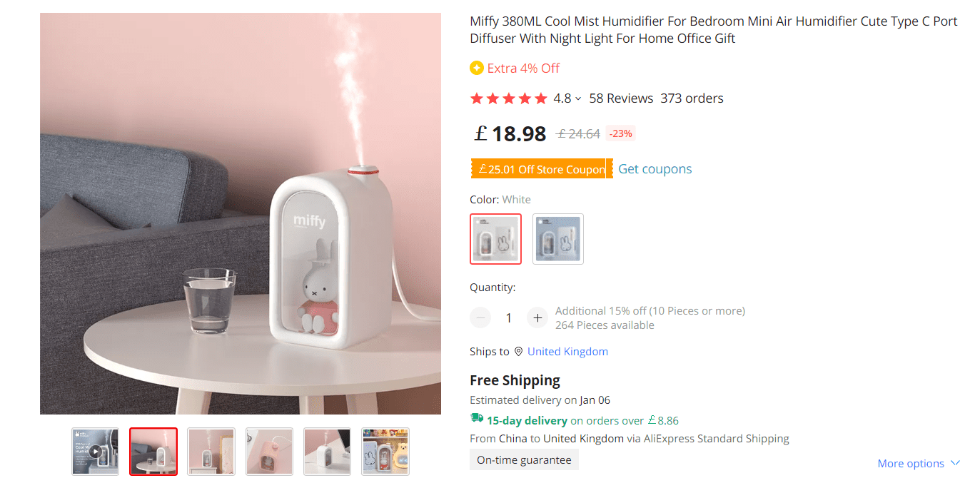The image size is (980, 483).
Task: Click the gold coin icon beside Extra 4% Off
Action: (x=476, y=68)
